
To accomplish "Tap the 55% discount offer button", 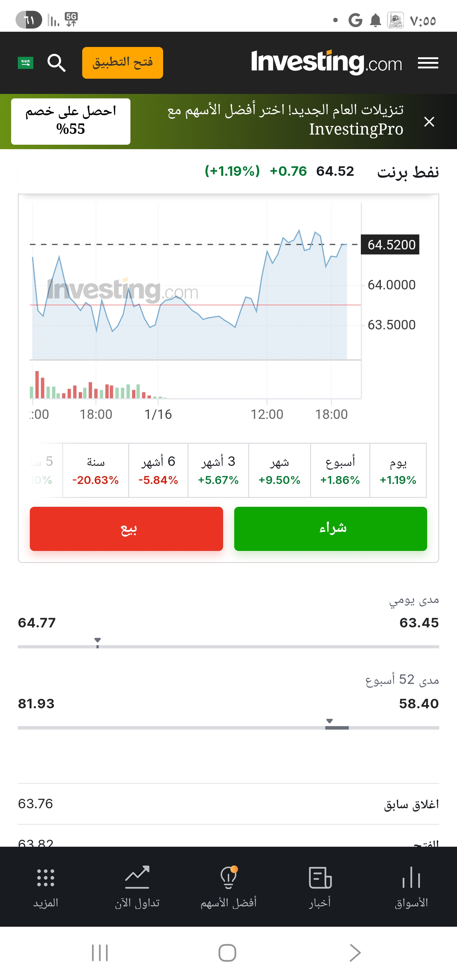I will [x=71, y=121].
